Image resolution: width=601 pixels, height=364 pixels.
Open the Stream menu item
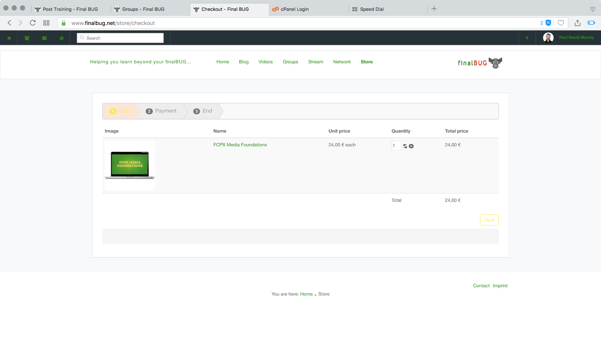(x=316, y=62)
